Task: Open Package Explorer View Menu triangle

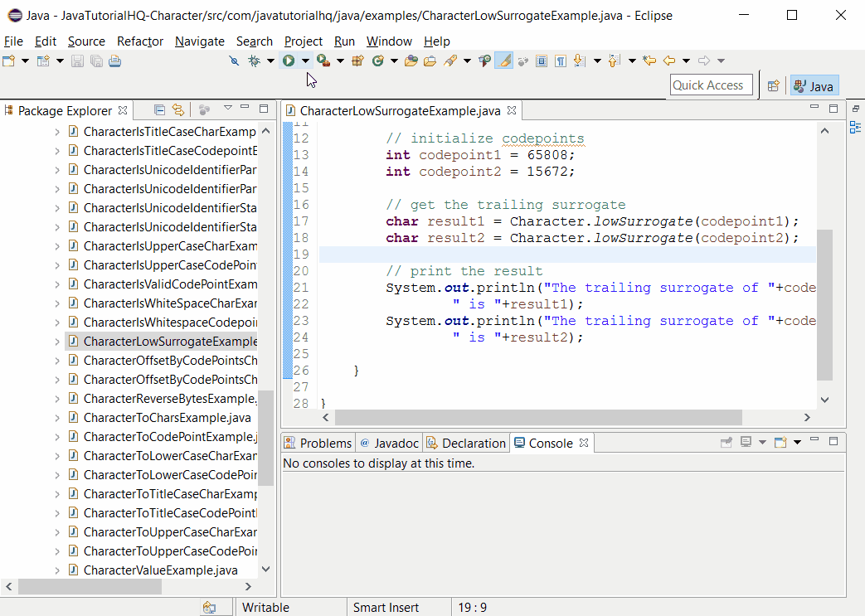Action: click(x=227, y=108)
